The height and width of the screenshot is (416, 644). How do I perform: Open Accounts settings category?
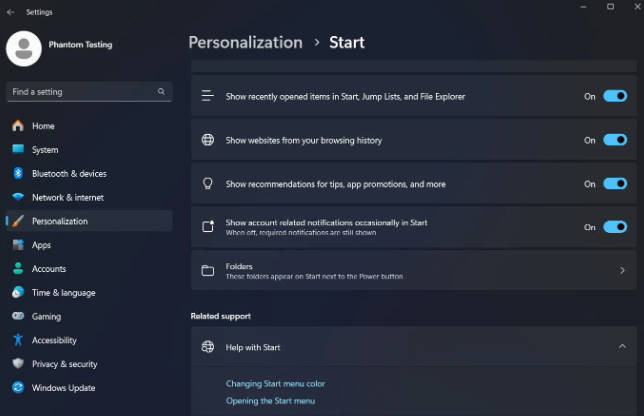[89, 269]
